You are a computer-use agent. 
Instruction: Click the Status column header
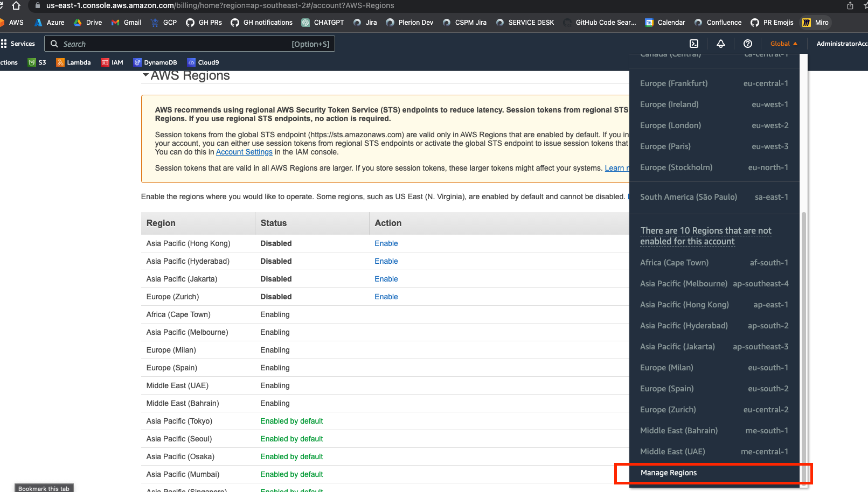coord(311,223)
